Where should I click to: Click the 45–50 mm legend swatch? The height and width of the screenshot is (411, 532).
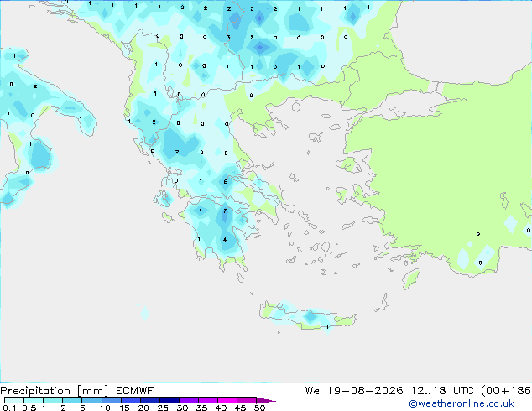(247, 400)
